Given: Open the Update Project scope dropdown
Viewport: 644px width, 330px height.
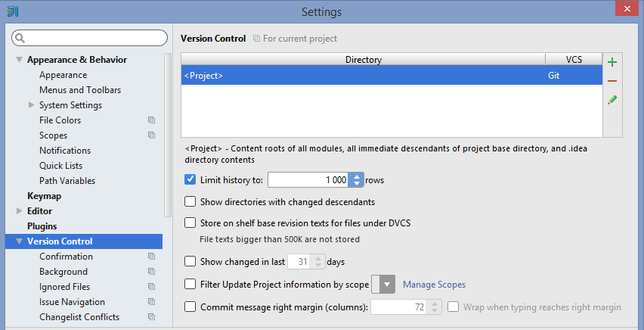Looking at the screenshot, I should tap(383, 285).
